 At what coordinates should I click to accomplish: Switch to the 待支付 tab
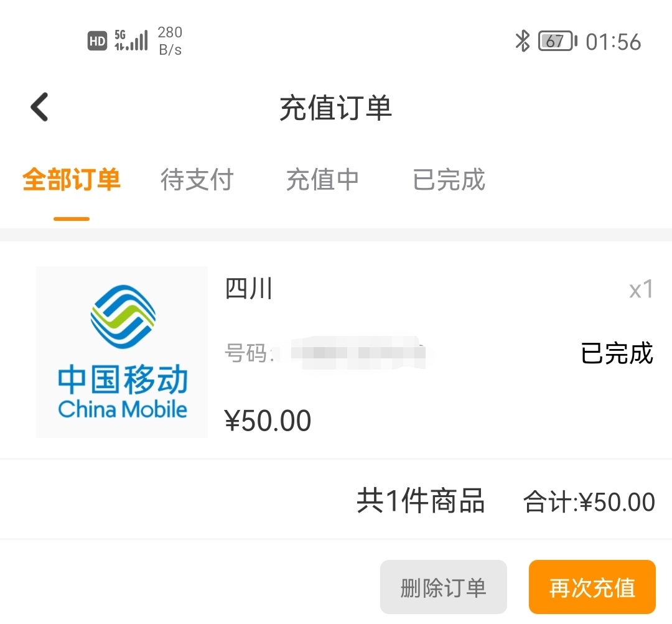click(x=197, y=180)
